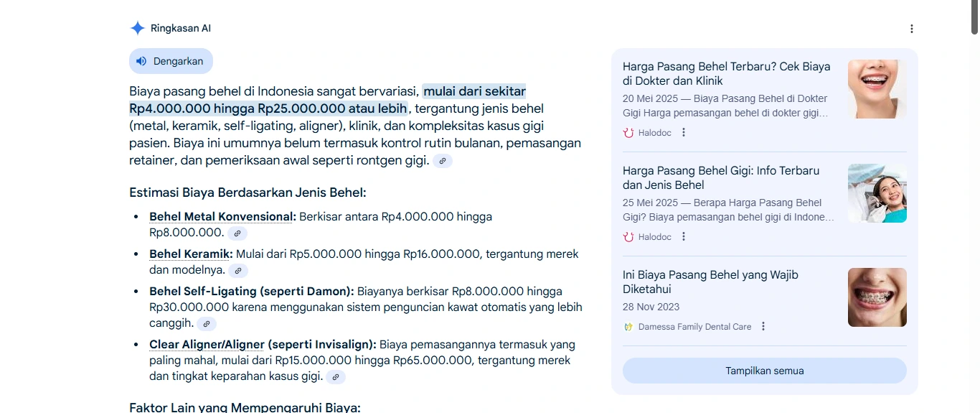
Task: Click the Ringkasan AI sparkle icon
Action: coord(137,29)
